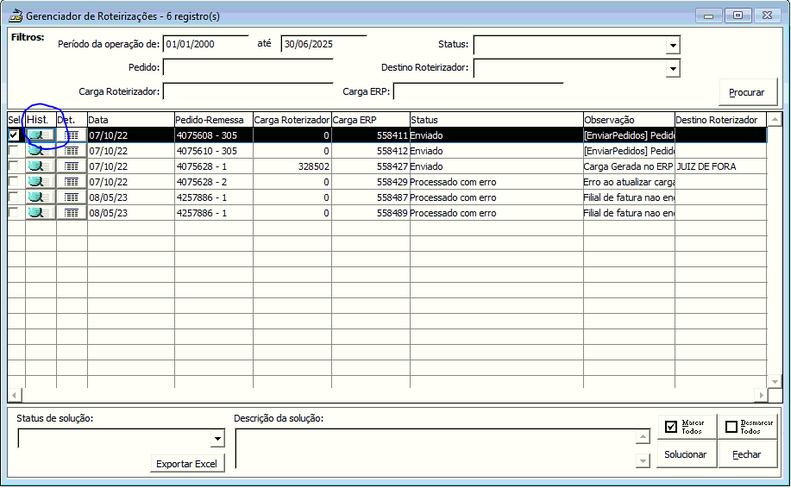Viewport: 791px width, 488px height.
Task: Open history icon for Carga ERP 558489
Action: click(41, 213)
